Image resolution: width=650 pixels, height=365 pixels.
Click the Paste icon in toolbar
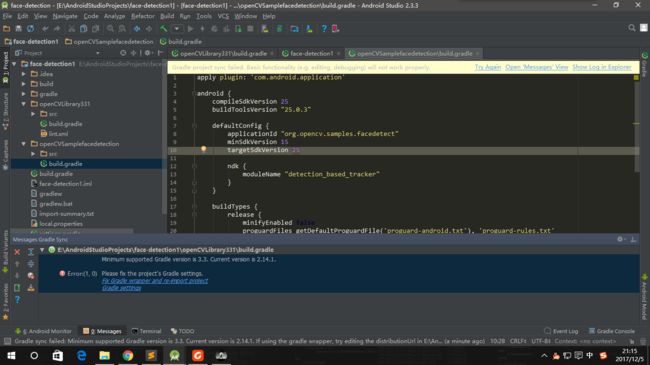coord(95,29)
